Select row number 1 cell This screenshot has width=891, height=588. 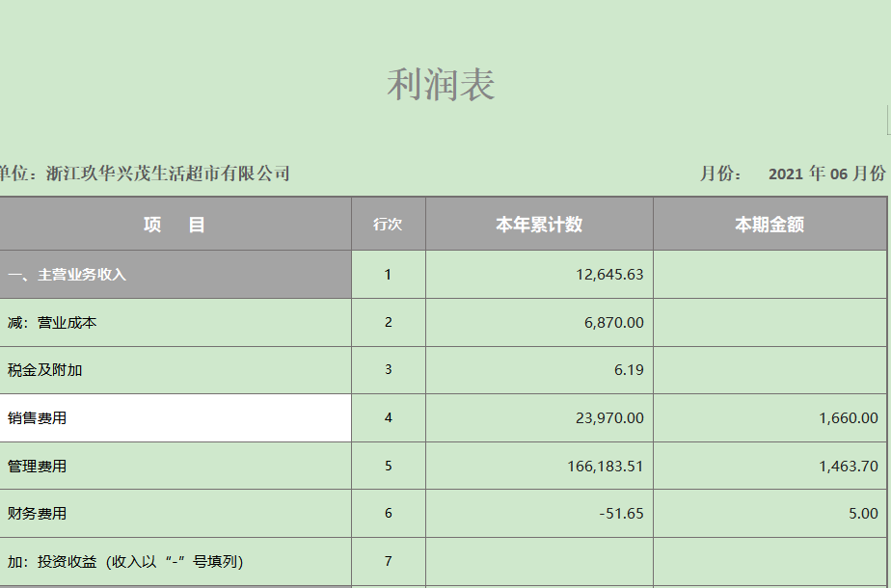[389, 275]
